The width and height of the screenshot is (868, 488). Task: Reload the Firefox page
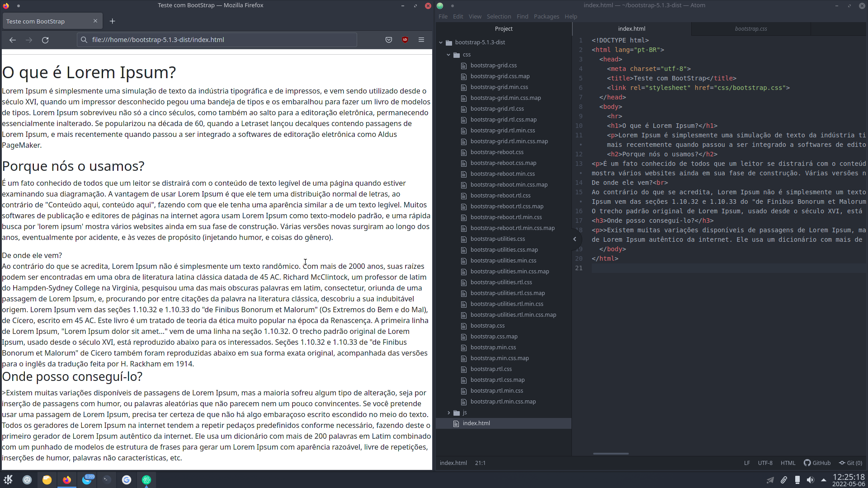(45, 40)
